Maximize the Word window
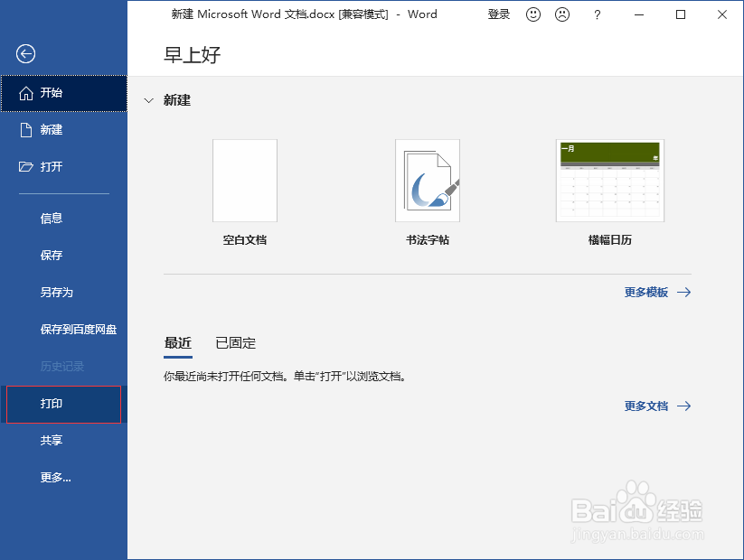Screen dimensions: 744x560 tap(681, 14)
